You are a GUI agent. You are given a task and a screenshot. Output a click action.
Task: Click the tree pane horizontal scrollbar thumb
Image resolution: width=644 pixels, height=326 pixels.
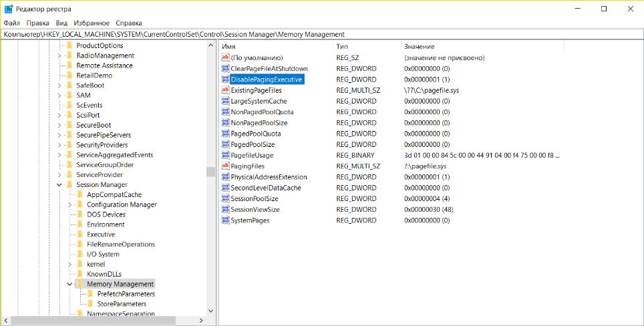pos(94,320)
